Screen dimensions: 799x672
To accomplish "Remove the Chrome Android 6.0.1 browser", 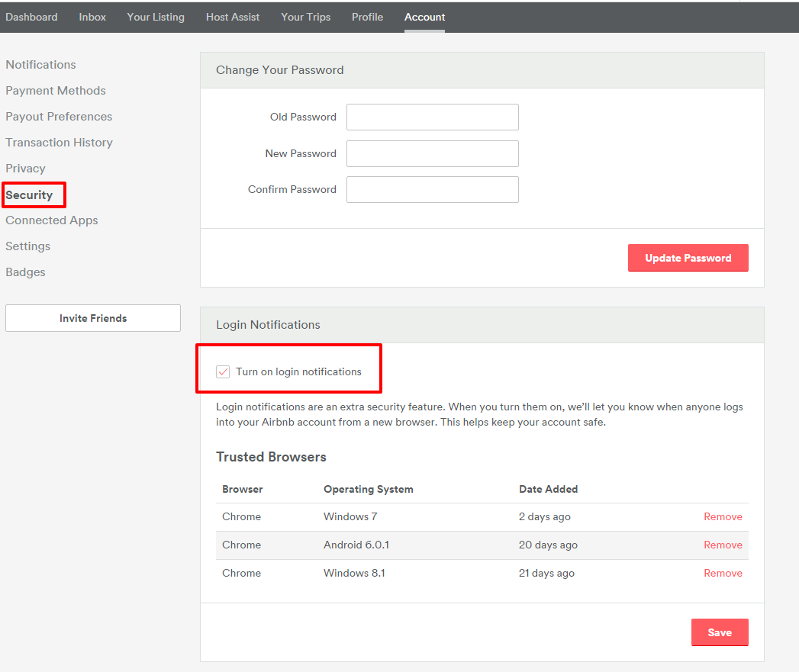I will pos(722,545).
